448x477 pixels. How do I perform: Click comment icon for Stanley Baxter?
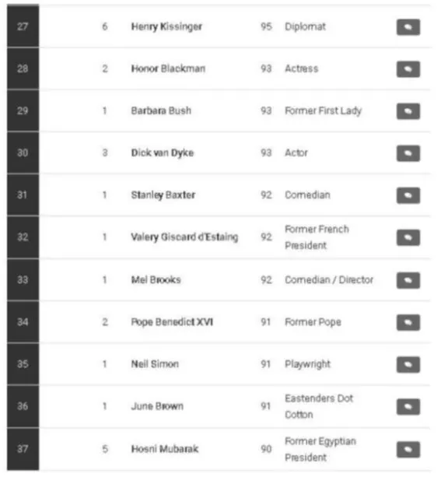408,195
